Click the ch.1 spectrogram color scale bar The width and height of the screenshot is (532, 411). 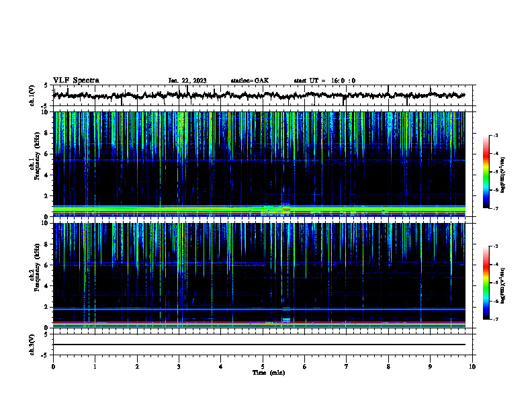click(486, 172)
